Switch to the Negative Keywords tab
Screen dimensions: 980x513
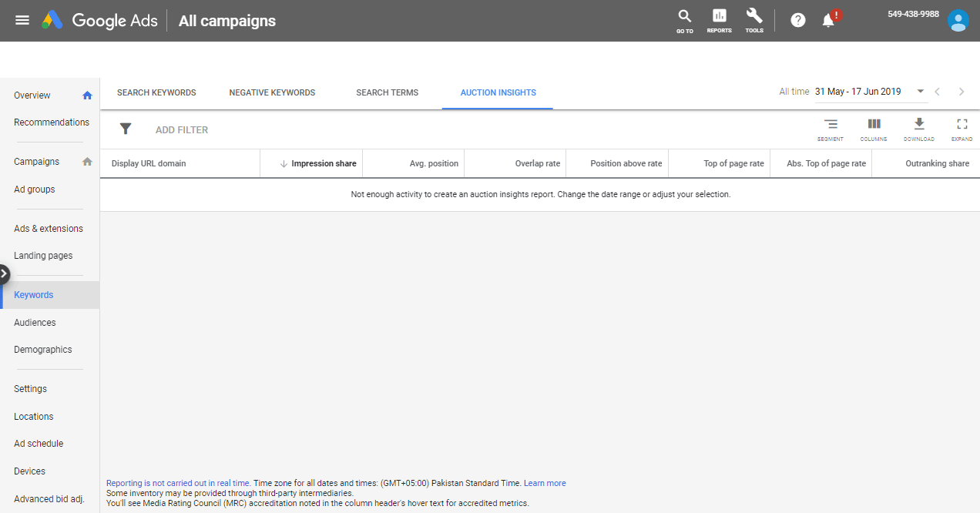tap(272, 92)
